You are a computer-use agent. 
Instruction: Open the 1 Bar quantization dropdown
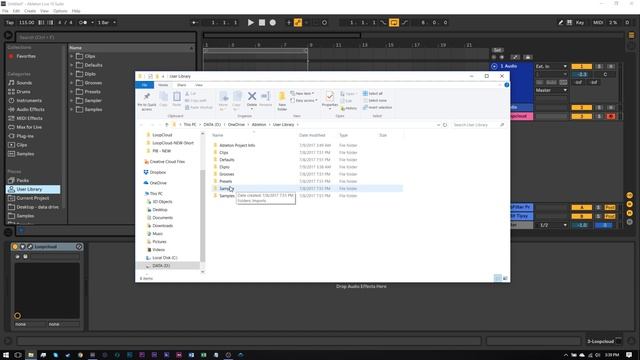coord(107,22)
